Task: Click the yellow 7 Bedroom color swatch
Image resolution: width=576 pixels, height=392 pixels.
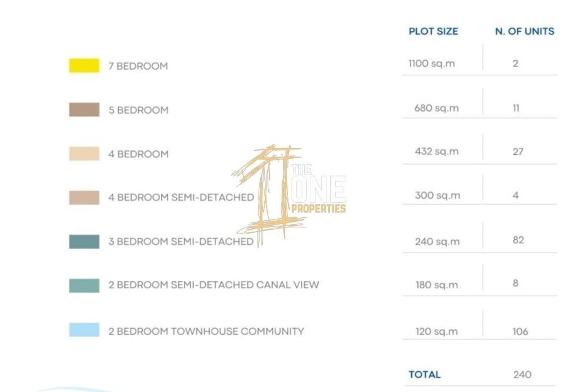Action: (x=84, y=66)
